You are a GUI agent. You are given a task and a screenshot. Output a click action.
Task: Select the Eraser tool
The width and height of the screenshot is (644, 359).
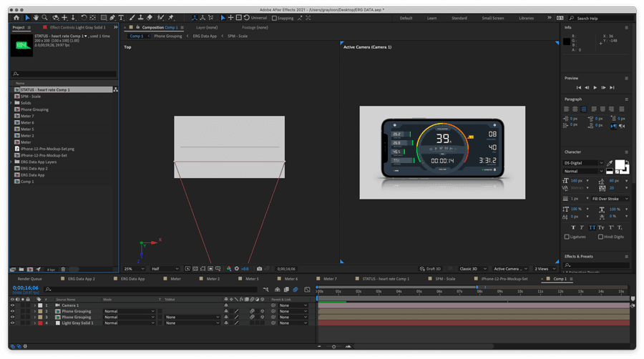[150, 18]
